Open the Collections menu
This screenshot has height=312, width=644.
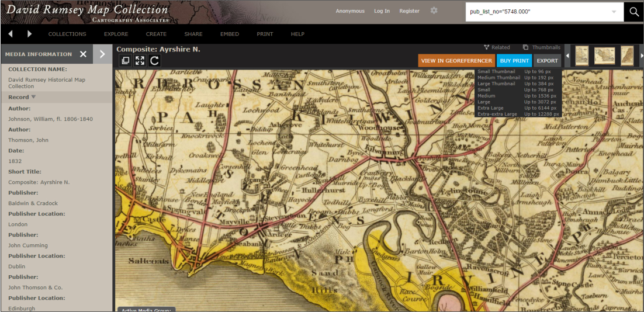coord(67,34)
